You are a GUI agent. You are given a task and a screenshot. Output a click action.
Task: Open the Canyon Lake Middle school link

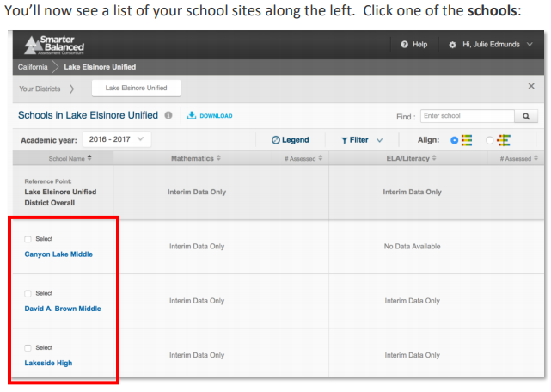point(58,254)
